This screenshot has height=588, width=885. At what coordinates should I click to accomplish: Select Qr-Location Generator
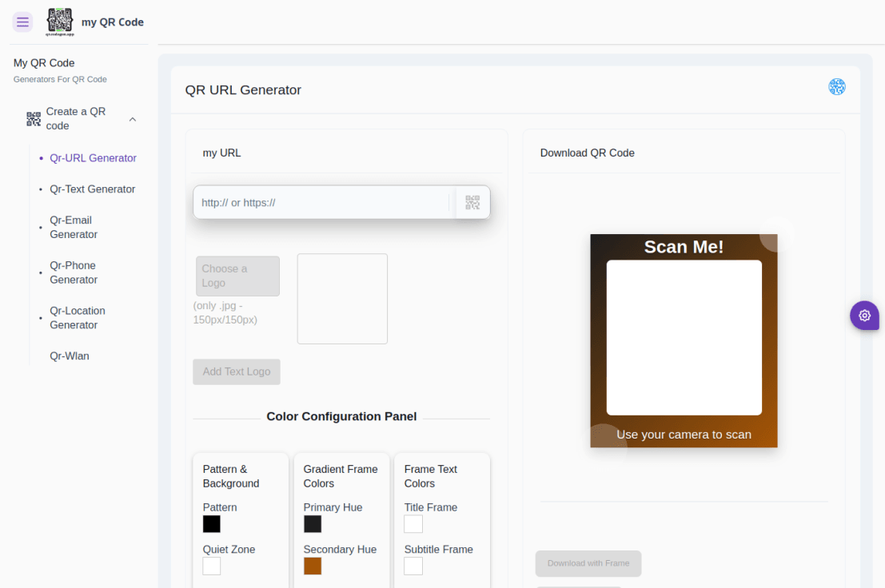coord(78,318)
